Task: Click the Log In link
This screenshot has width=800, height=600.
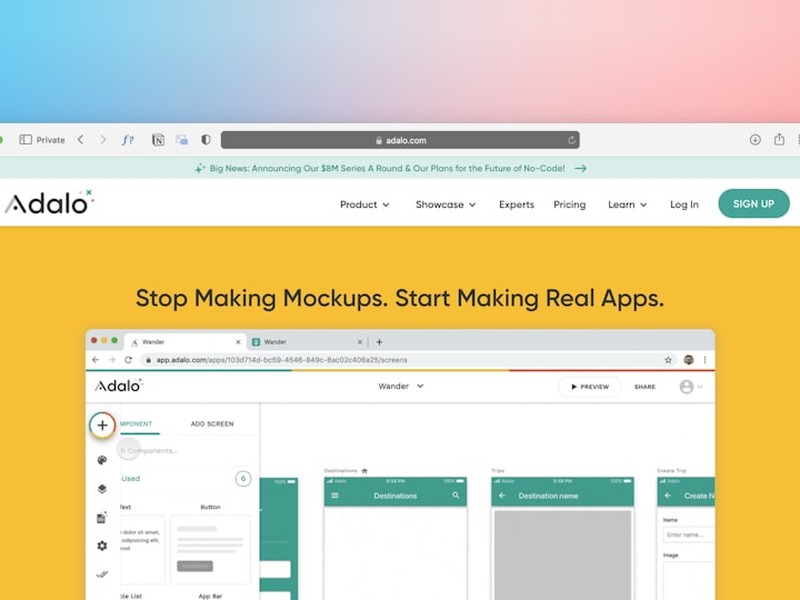Action: click(684, 205)
